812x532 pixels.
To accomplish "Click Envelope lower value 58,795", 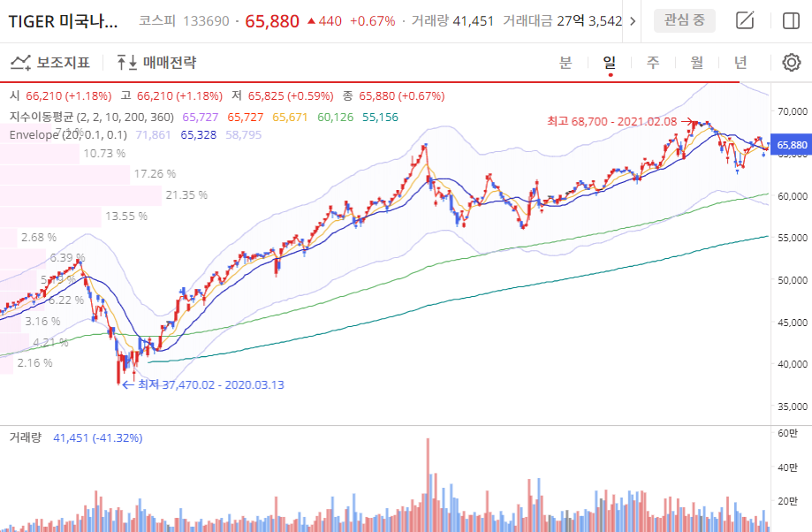I will click(x=243, y=134).
